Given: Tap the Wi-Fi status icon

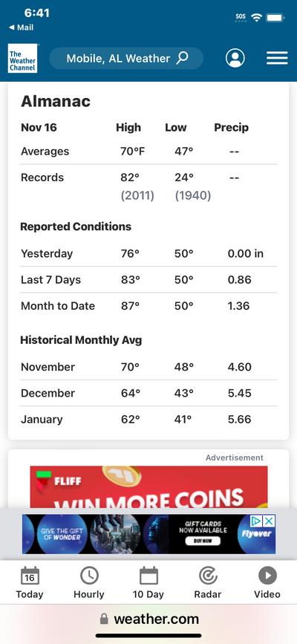Looking at the screenshot, I should (x=257, y=18).
